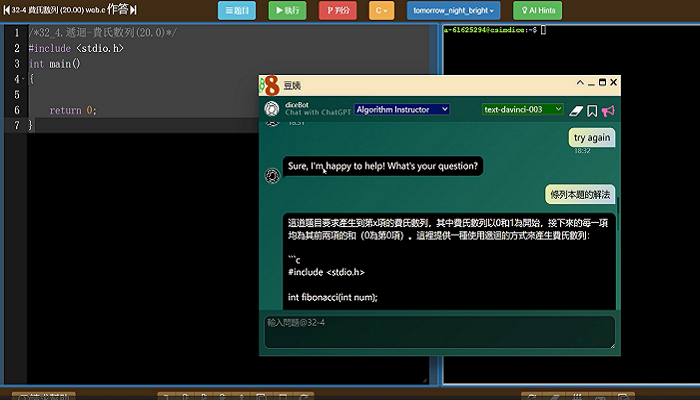Screen dimensions: 700x400
Task: Go to the next problem arrow icon
Action: (133, 10)
